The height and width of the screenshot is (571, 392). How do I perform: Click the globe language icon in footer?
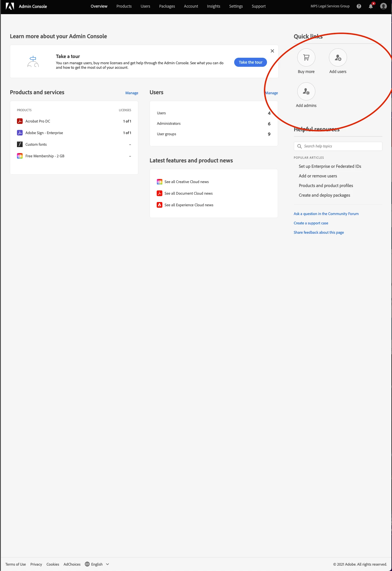click(87, 564)
